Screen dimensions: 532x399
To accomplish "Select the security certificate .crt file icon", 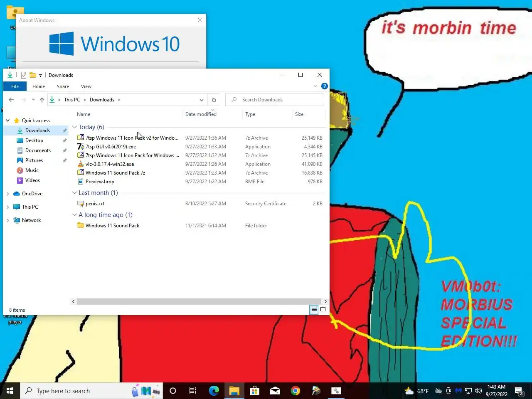I will pyautogui.click(x=81, y=203).
